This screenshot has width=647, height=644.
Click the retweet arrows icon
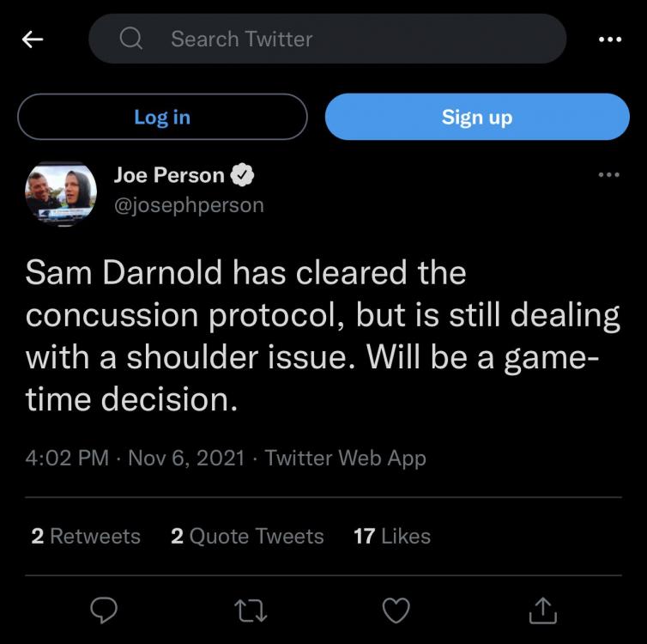[x=250, y=610]
